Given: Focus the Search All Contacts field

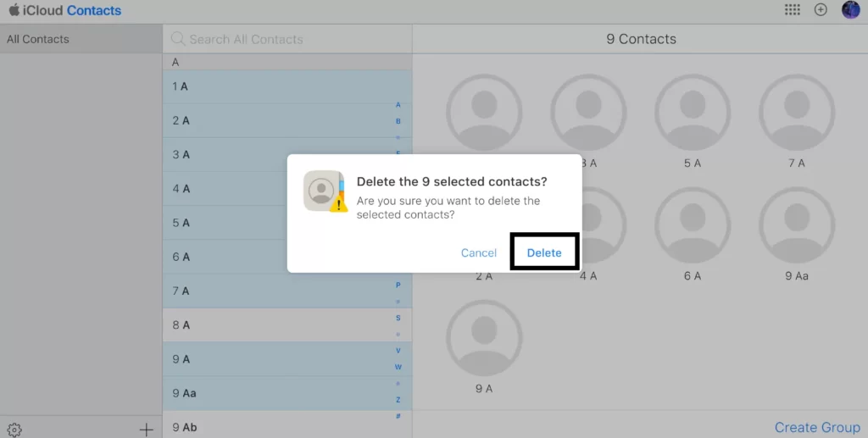Looking at the screenshot, I should click(x=287, y=39).
